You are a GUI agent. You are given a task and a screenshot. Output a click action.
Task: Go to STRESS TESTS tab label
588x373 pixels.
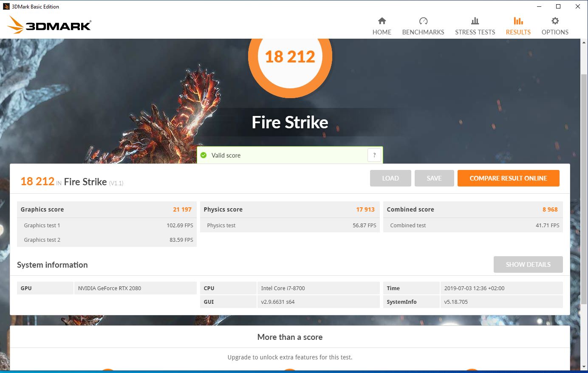(475, 32)
